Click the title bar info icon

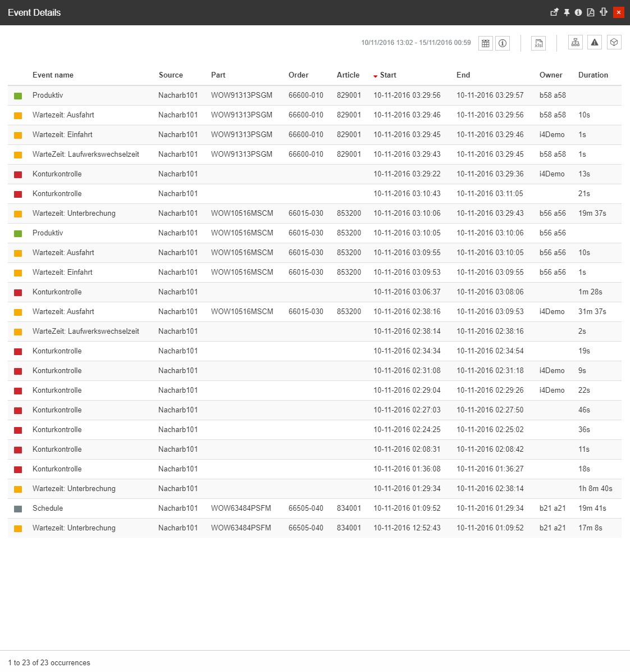tap(578, 12)
